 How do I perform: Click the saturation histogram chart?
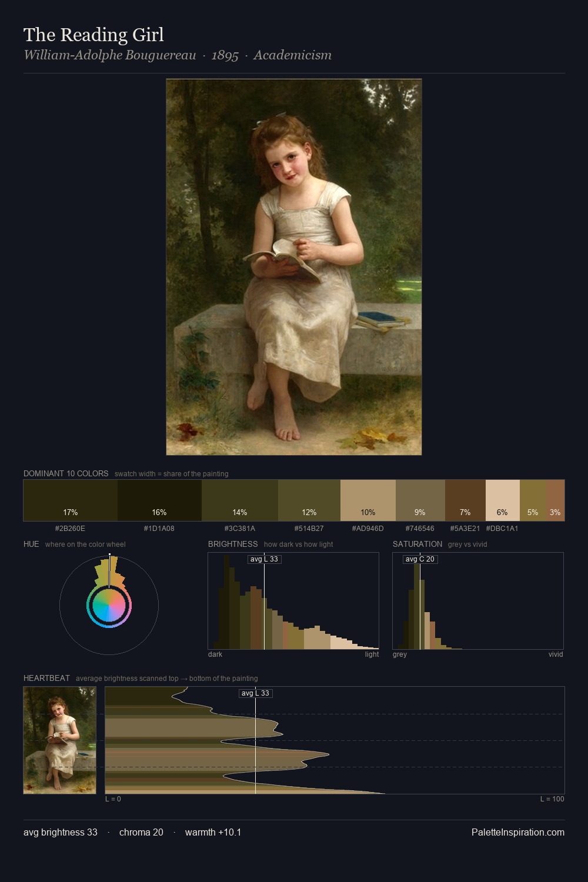click(x=478, y=601)
